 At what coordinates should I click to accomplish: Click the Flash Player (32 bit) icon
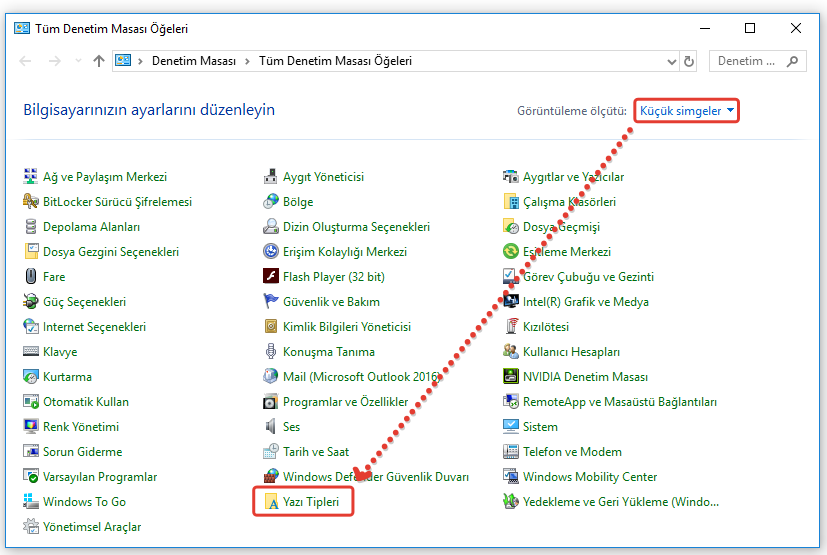[x=270, y=277]
